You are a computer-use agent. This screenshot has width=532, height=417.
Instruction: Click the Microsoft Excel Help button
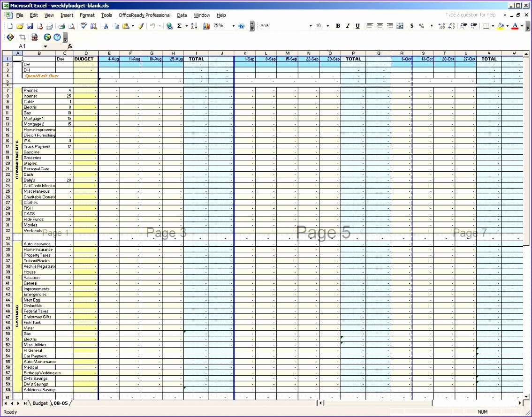click(241, 26)
